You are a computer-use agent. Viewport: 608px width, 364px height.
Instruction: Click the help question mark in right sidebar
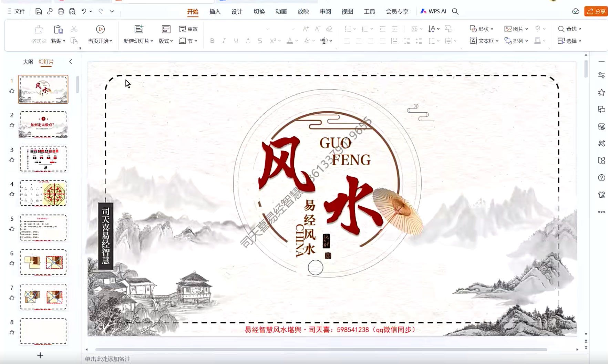tap(601, 178)
